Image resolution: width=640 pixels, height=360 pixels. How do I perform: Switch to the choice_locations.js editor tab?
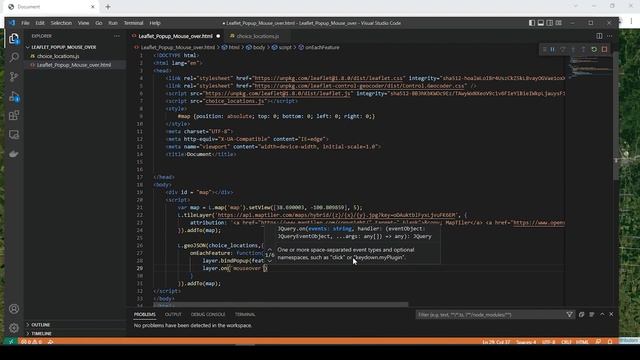click(258, 36)
